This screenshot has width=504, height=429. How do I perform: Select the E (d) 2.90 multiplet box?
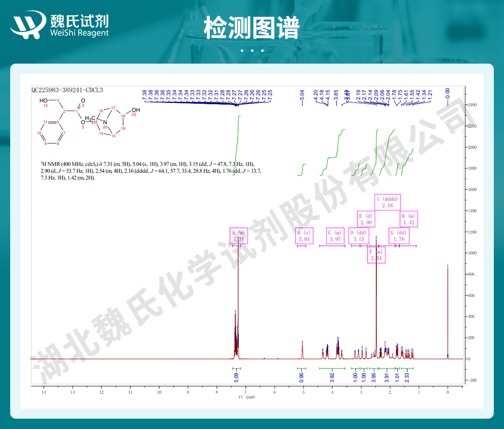coord(366,219)
